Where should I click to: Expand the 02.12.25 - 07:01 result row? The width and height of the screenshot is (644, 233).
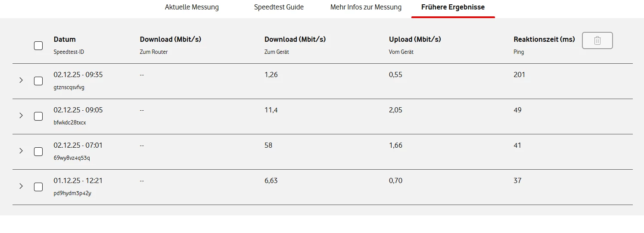click(21, 151)
